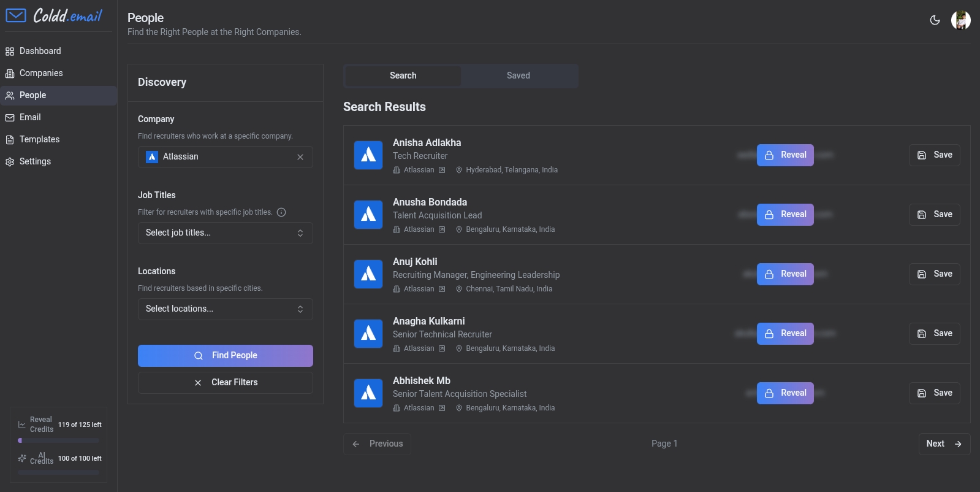The height and width of the screenshot is (492, 980).
Task: Open Atlassian external link for Anuj Kohli
Action: click(x=442, y=289)
